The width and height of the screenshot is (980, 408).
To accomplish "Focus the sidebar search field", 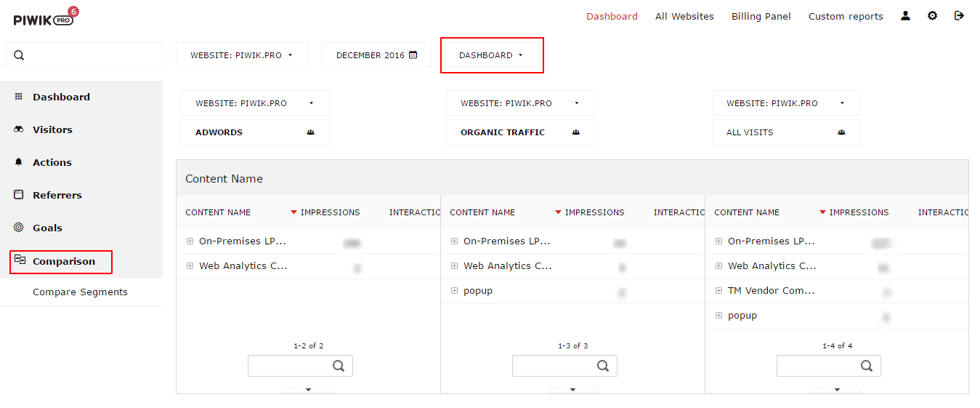I will pos(84,55).
